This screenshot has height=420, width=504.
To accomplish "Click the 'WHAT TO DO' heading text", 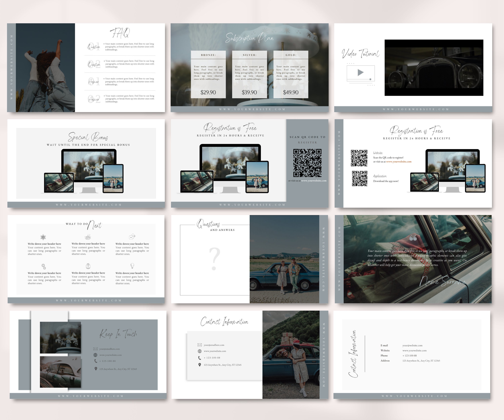I will [77, 224].
